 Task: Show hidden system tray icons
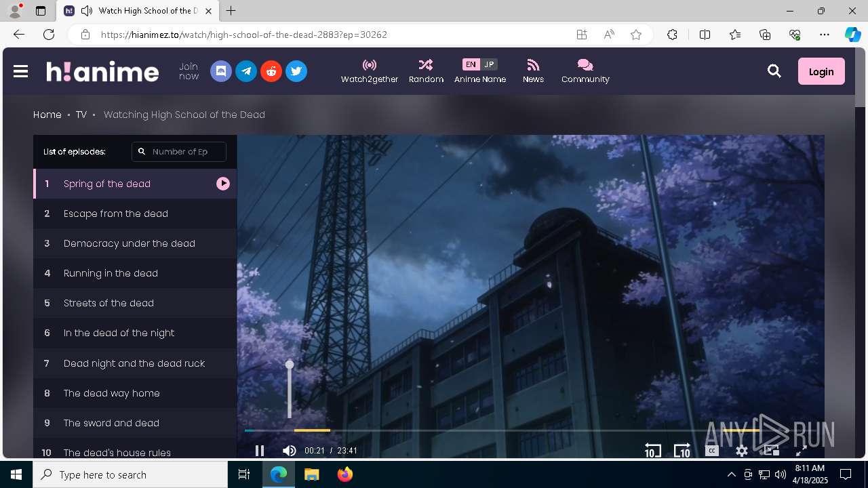pos(731,474)
